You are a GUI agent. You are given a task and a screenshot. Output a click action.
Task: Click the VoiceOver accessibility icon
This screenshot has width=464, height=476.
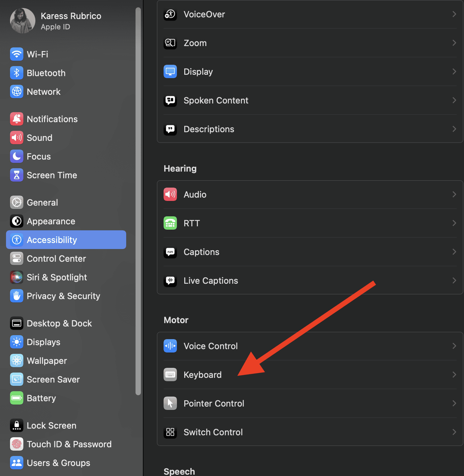tap(170, 14)
